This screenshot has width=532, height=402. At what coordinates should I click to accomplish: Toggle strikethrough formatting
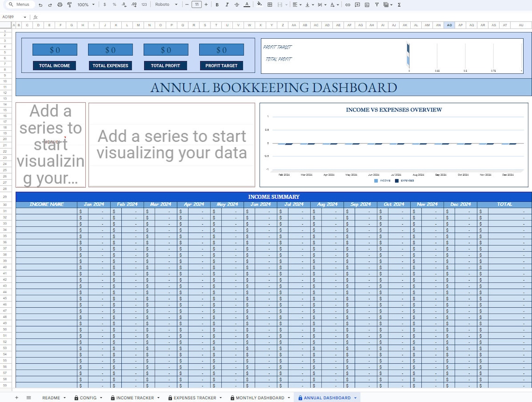pyautogui.click(x=237, y=4)
